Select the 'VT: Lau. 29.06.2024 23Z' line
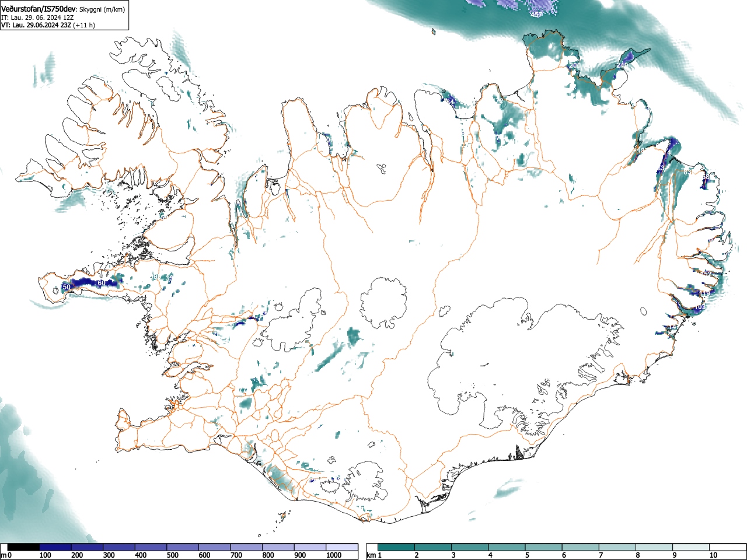747x560 pixels. (x=36, y=25)
